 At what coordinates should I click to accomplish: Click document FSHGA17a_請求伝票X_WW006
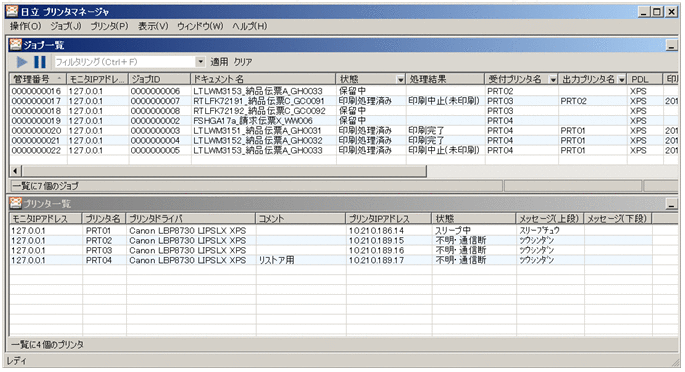pyautogui.click(x=253, y=121)
